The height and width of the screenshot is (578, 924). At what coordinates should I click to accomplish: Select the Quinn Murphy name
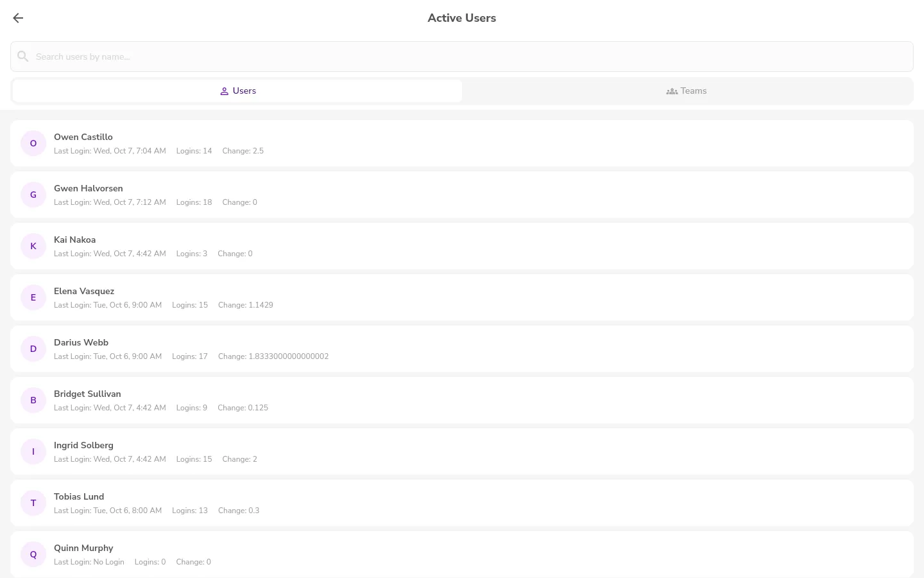click(83, 548)
